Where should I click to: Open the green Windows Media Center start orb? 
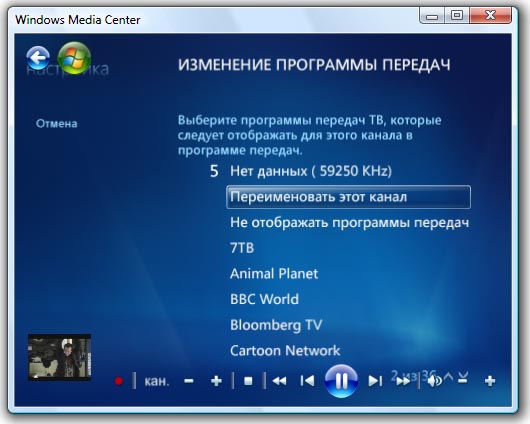pos(74,58)
